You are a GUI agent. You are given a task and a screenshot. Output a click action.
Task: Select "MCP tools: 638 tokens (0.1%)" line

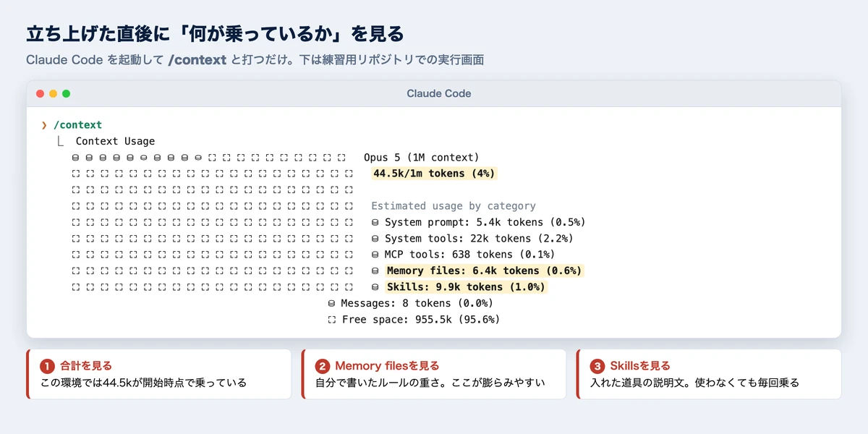click(469, 255)
